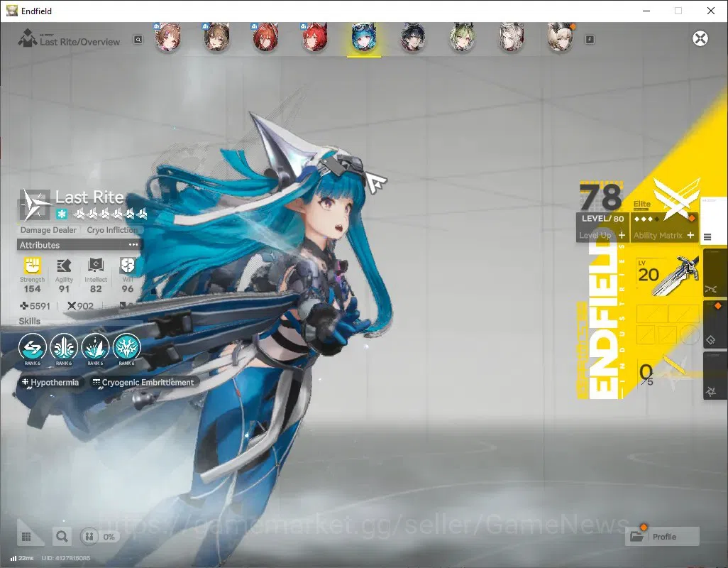
Task: Click the Intellect book icon
Action: (96, 266)
